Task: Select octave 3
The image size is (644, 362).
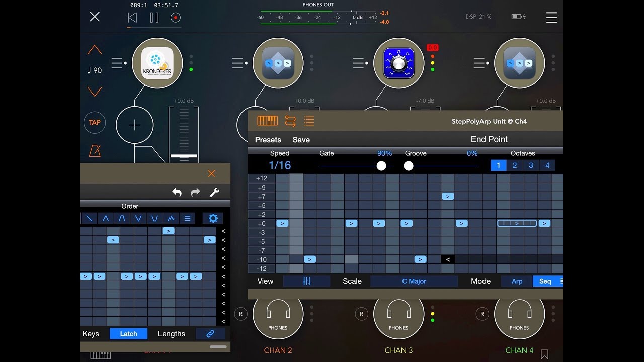Action: click(x=531, y=165)
